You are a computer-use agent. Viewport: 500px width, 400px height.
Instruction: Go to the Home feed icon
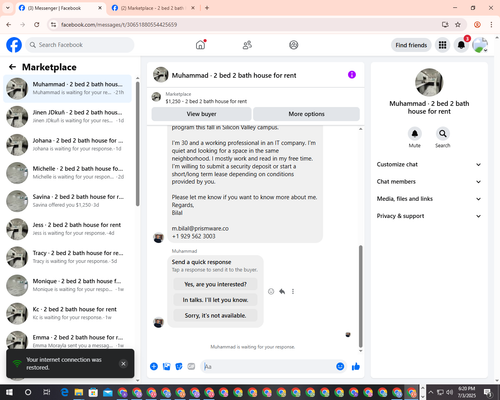click(200, 45)
